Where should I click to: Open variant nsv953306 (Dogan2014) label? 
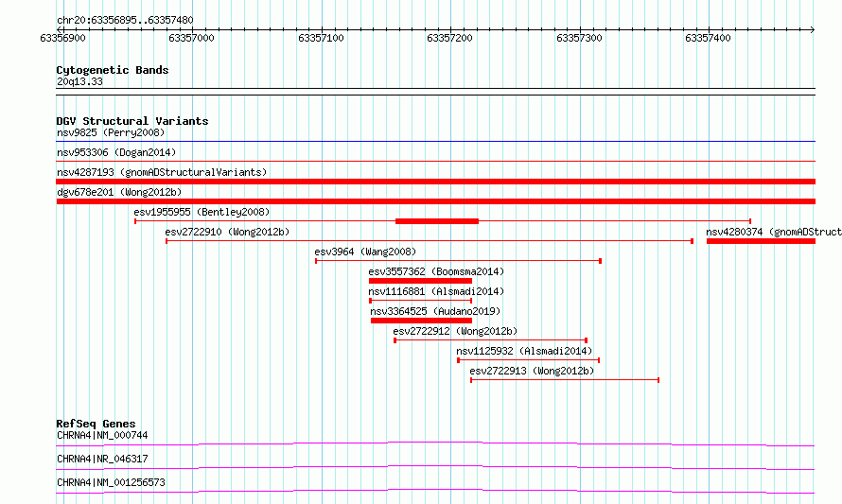116,152
